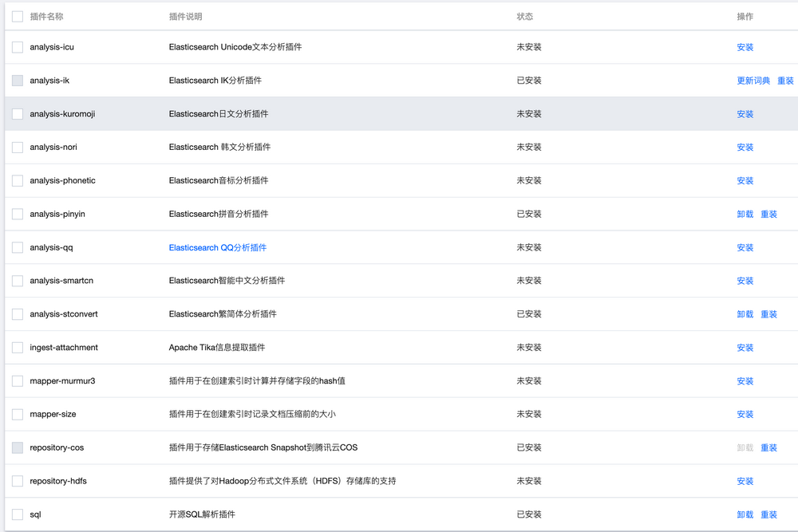Tick the sql plugin checkbox
The width and height of the screenshot is (798, 532).
click(x=18, y=514)
